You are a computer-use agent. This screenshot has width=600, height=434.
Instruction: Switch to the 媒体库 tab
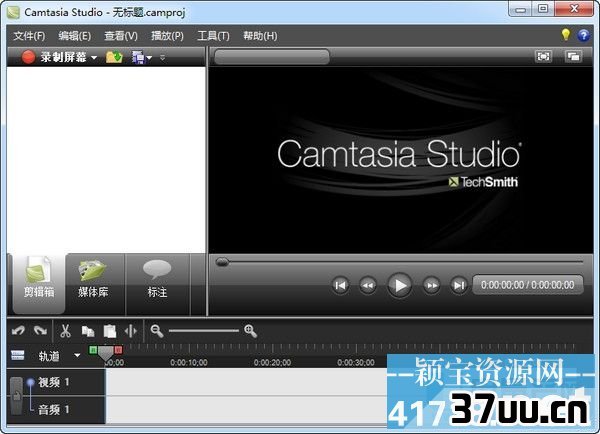tap(93, 283)
